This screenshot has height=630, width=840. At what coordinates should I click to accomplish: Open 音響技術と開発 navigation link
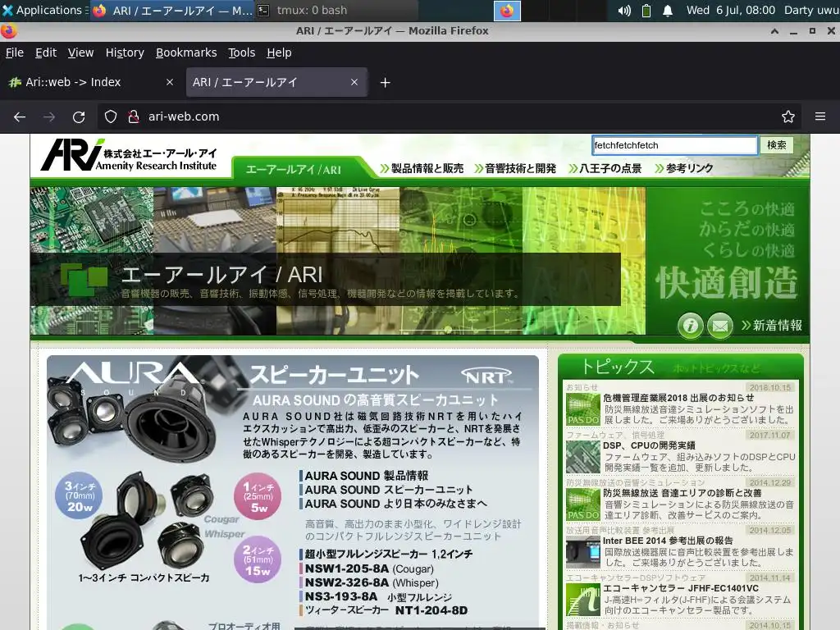click(x=515, y=168)
